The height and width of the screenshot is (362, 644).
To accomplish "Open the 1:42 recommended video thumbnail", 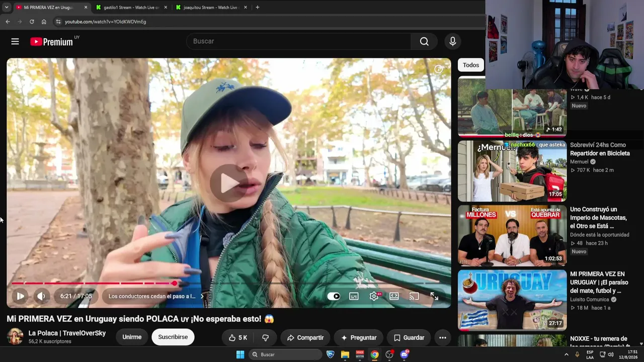I will 512,107.
